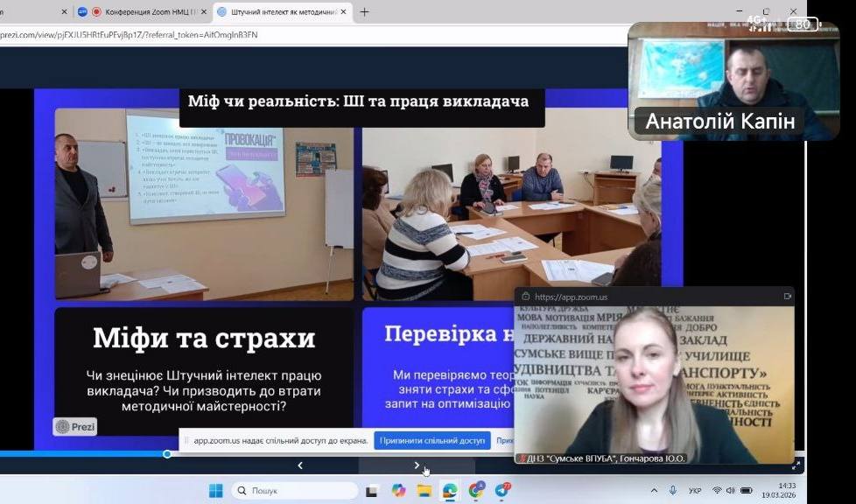Go to the next Prezi slide arrow

point(417,465)
